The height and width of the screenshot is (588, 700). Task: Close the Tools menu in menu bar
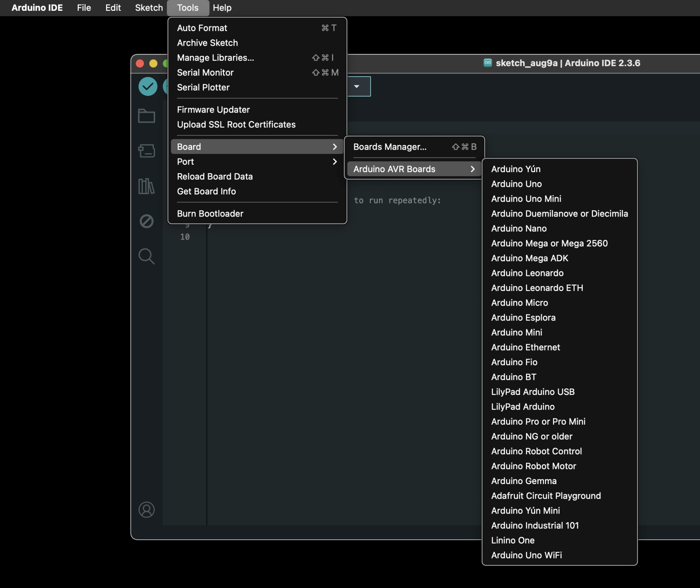coord(188,8)
